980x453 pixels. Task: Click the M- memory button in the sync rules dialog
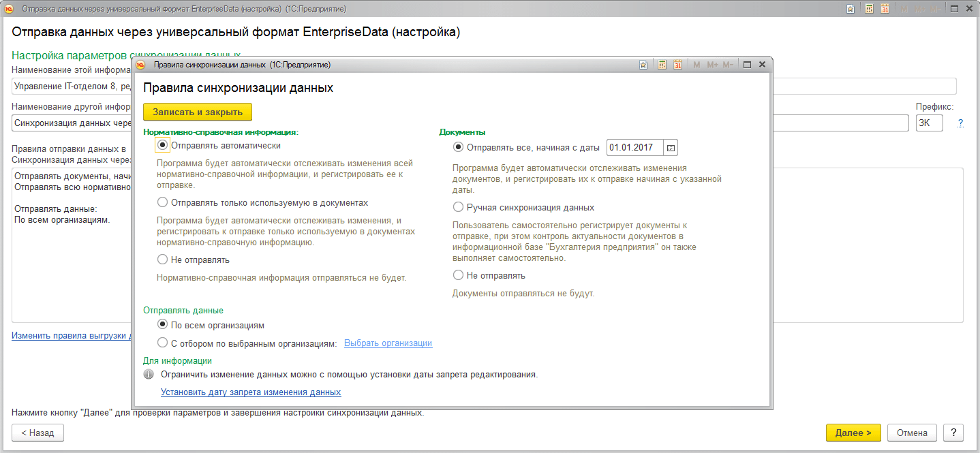[x=729, y=65]
